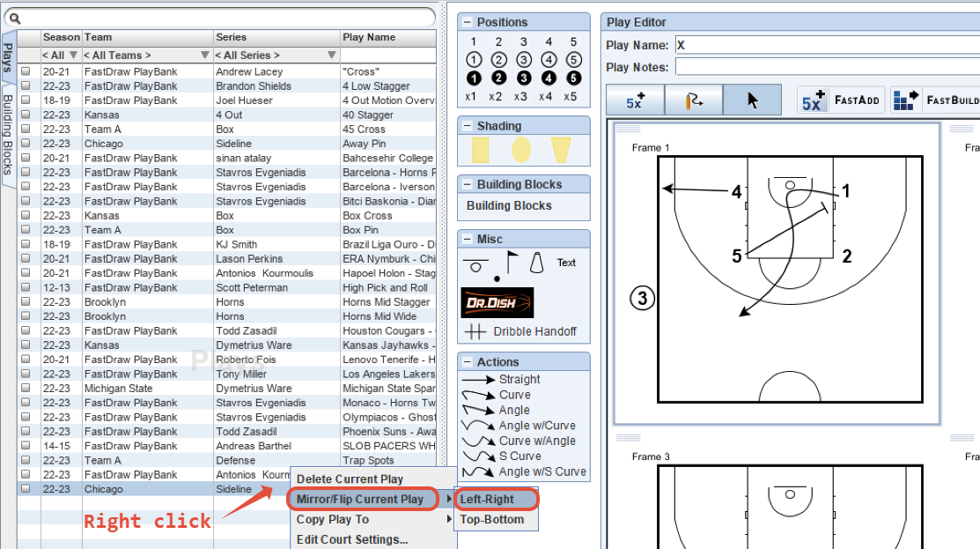Choose the rectangle shading shape
The height and width of the screenshot is (549, 980).
click(481, 150)
